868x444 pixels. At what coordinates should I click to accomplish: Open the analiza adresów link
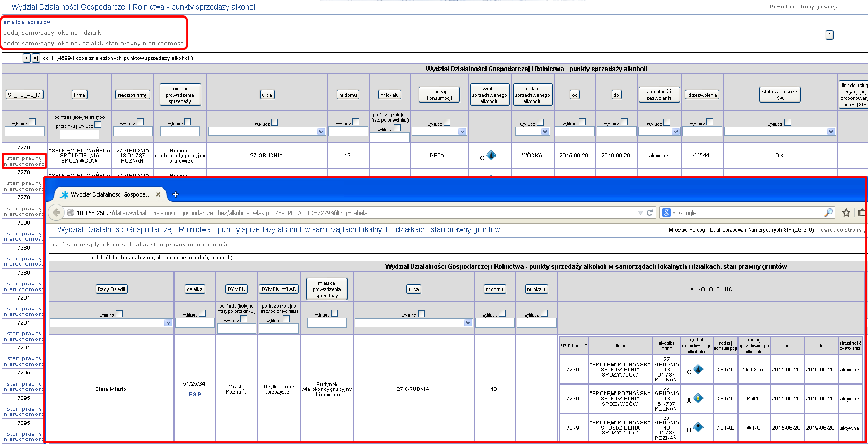(x=27, y=22)
